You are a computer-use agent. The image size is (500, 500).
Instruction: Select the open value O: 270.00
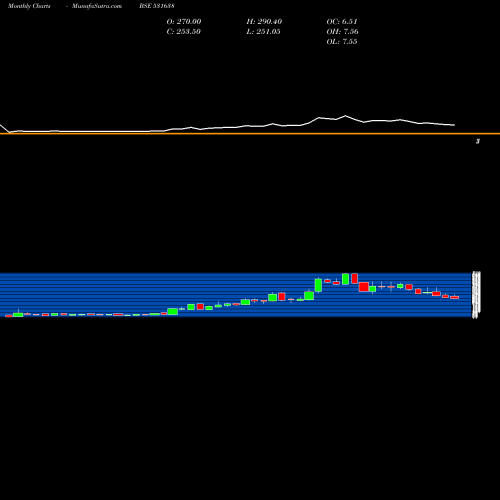coord(184,21)
